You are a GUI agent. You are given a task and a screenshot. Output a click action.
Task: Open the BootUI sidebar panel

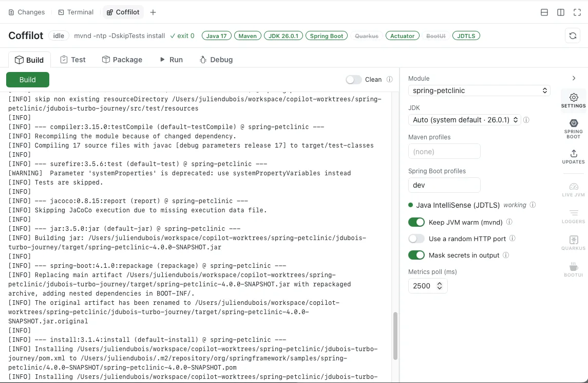pyautogui.click(x=574, y=269)
